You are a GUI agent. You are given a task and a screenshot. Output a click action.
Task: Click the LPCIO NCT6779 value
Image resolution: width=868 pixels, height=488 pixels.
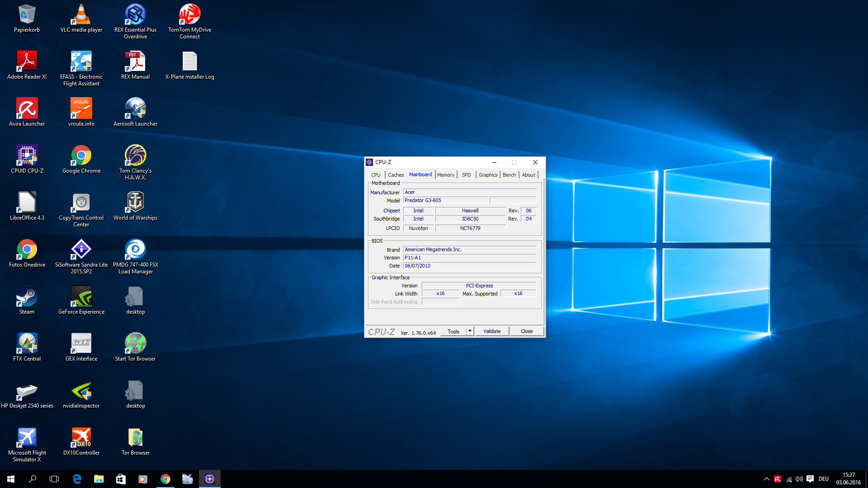(470, 228)
